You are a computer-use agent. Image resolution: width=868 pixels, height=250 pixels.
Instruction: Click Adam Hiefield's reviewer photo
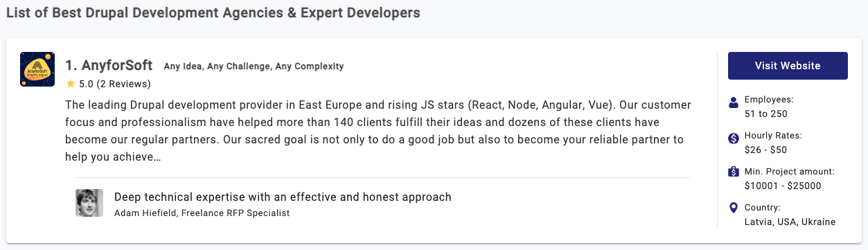click(89, 203)
